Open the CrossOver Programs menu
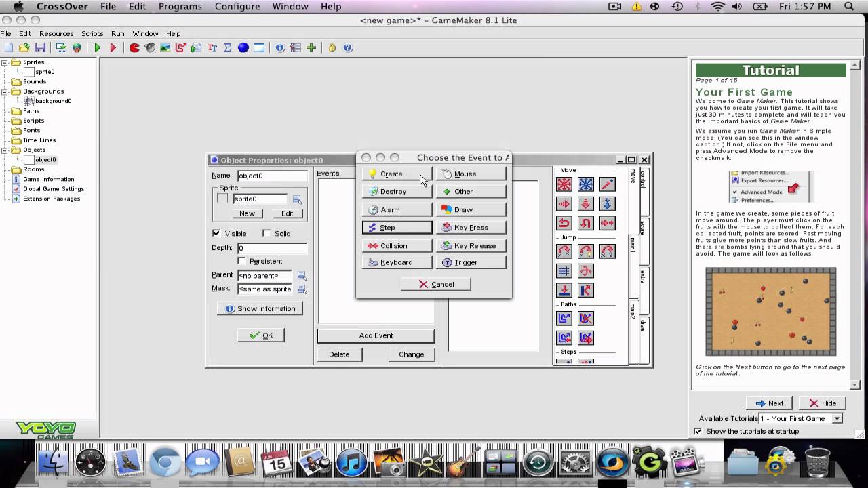 (x=180, y=7)
